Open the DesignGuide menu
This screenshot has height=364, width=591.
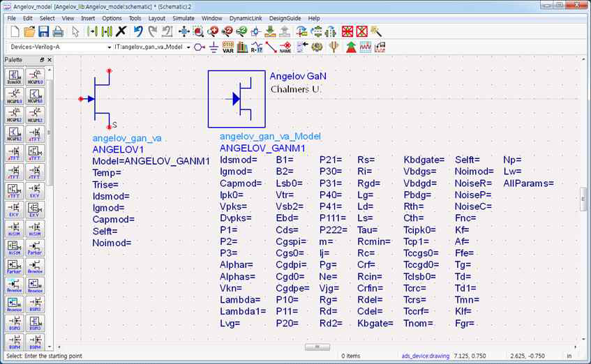click(283, 17)
